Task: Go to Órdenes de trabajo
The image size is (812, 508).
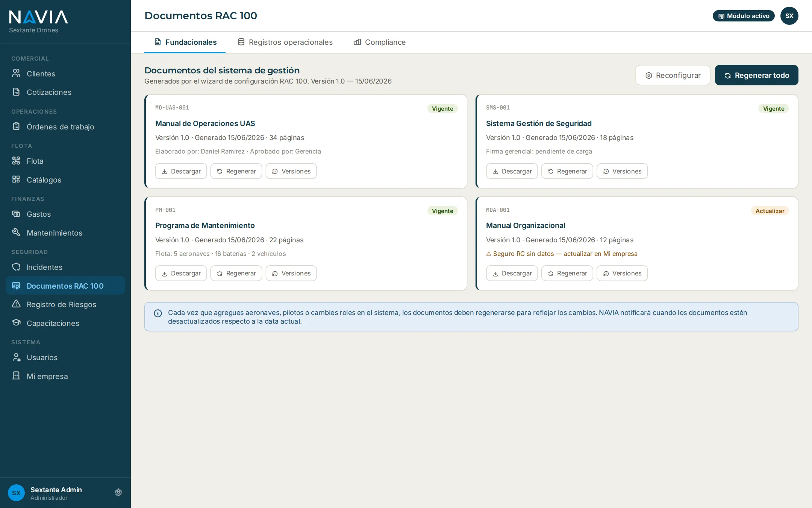Action: click(65, 127)
